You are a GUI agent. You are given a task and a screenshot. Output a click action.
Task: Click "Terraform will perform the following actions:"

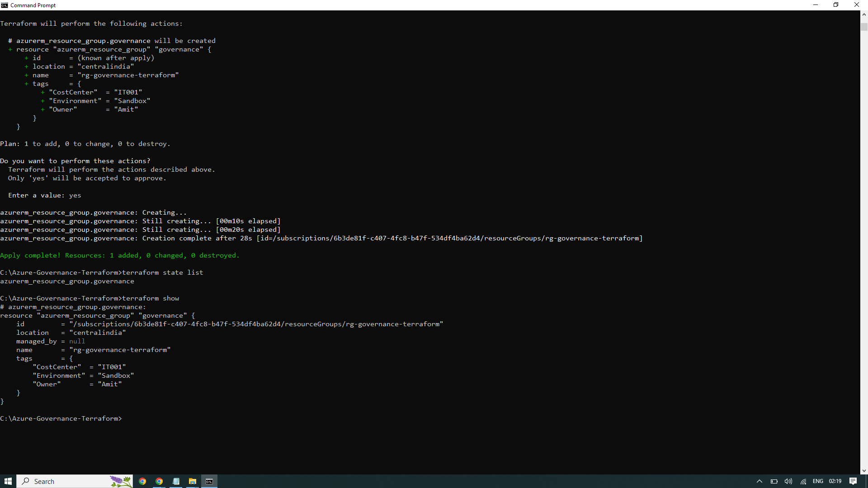point(91,23)
